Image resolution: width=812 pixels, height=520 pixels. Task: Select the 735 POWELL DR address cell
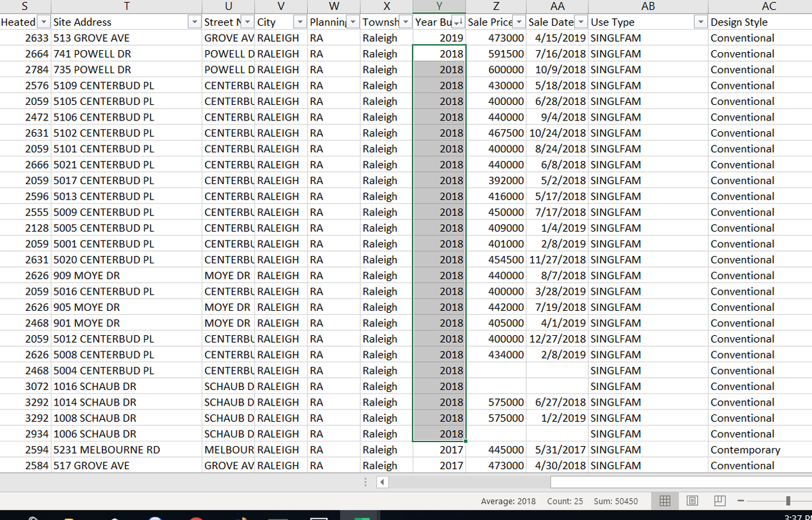point(127,69)
